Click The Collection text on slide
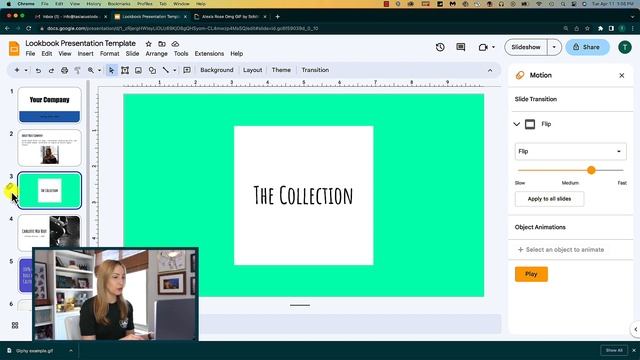This screenshot has width=640, height=360. tap(303, 196)
